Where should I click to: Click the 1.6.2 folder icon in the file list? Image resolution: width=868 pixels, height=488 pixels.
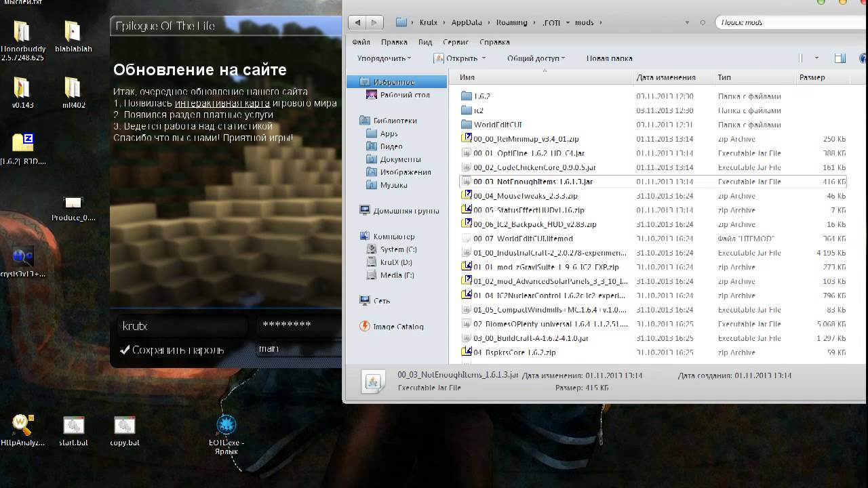(466, 96)
